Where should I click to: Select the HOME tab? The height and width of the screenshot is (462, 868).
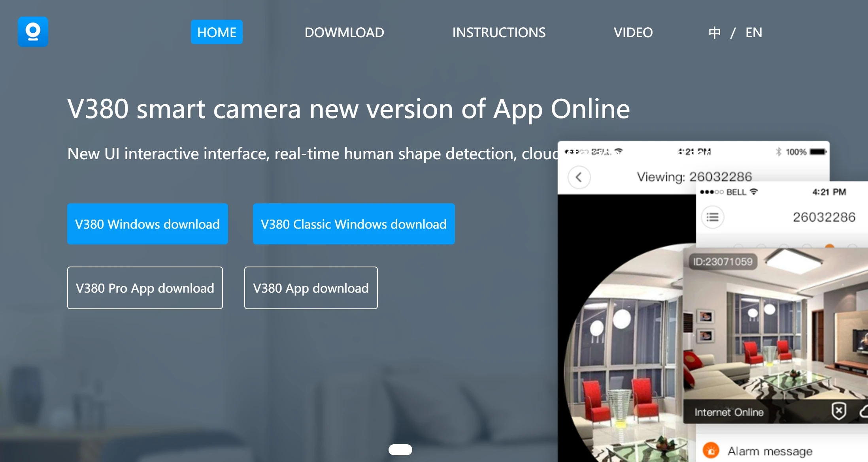click(x=217, y=32)
